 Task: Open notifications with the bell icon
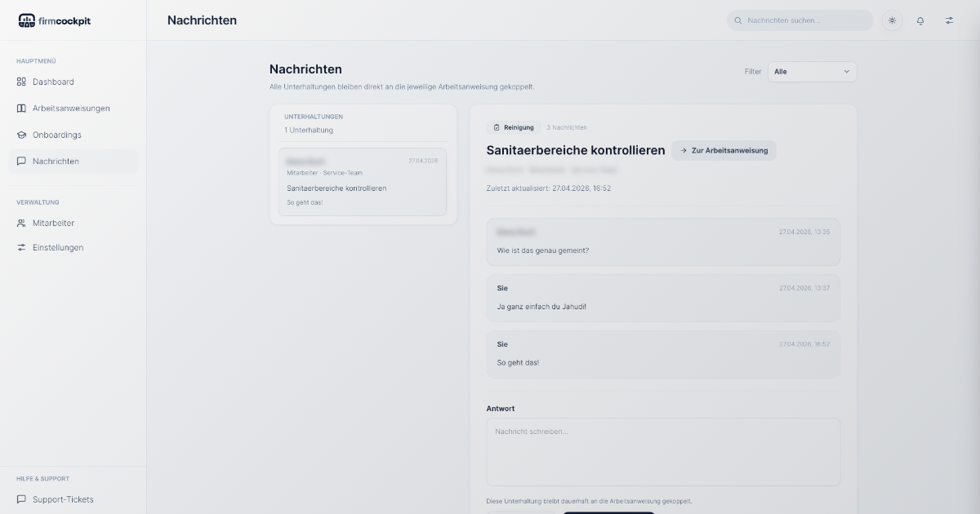click(x=920, y=20)
